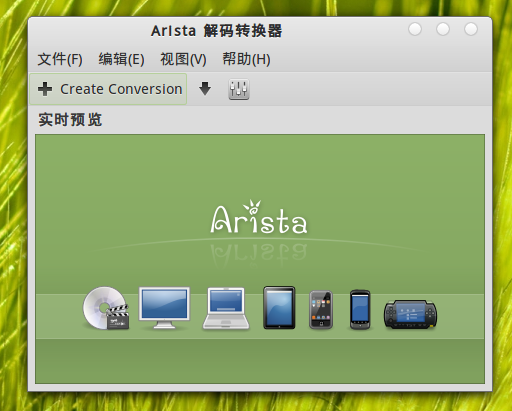Open the 编辑(E) menu
Screen dimensions: 512x411
[121, 60]
